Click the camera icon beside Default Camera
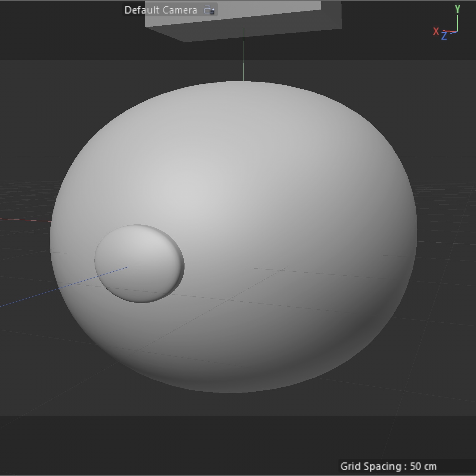 (x=209, y=10)
